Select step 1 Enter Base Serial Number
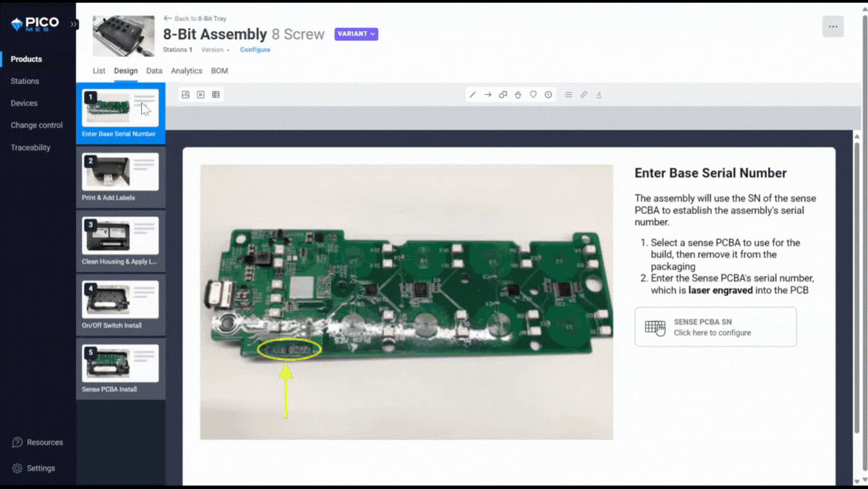This screenshot has width=868, height=489. tap(121, 114)
